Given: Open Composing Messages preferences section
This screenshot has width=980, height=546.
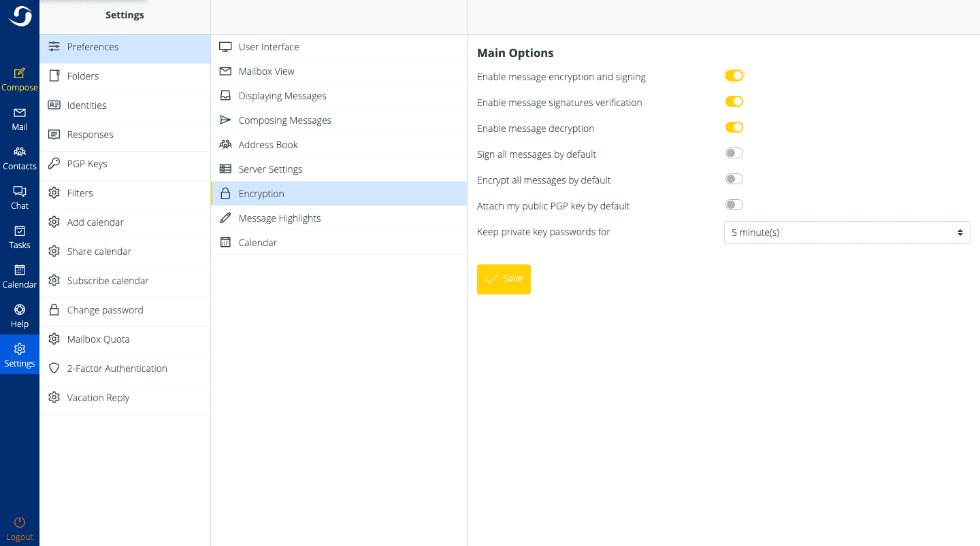Looking at the screenshot, I should [x=284, y=120].
